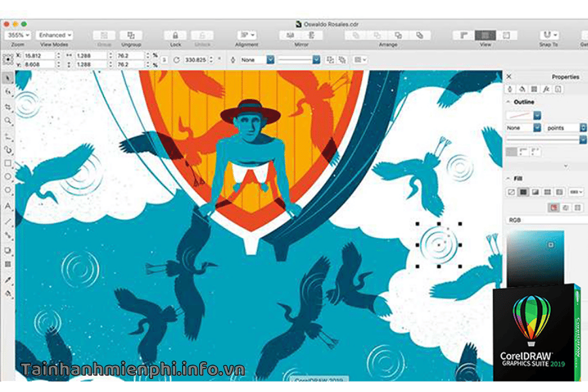Click the Ungroup objects icon
Viewport: 588px width, 392px height.
[131, 35]
